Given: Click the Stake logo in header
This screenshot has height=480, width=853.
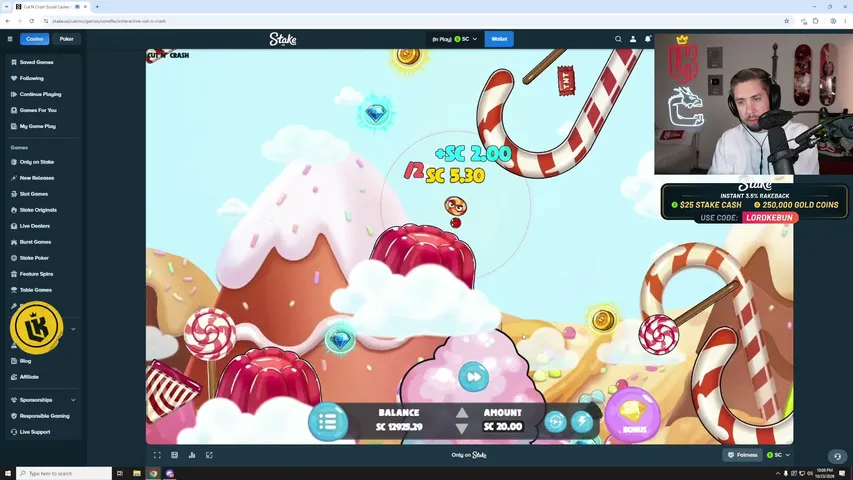Looking at the screenshot, I should point(283,39).
